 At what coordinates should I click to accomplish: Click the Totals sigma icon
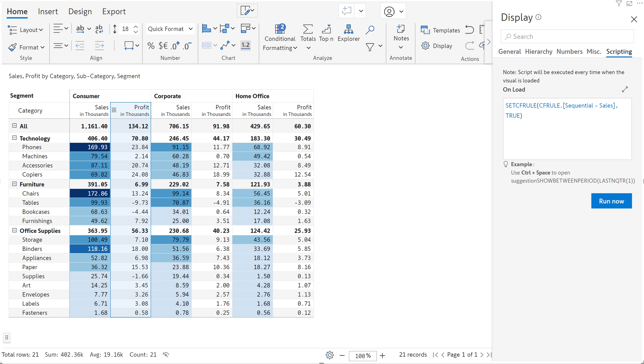click(x=308, y=29)
